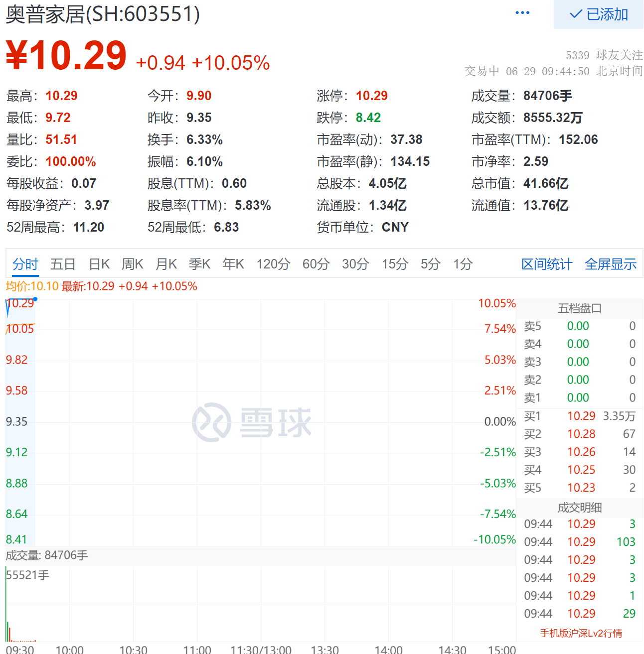
Task: Click the 五档盘口 panel header
Action: click(x=580, y=308)
